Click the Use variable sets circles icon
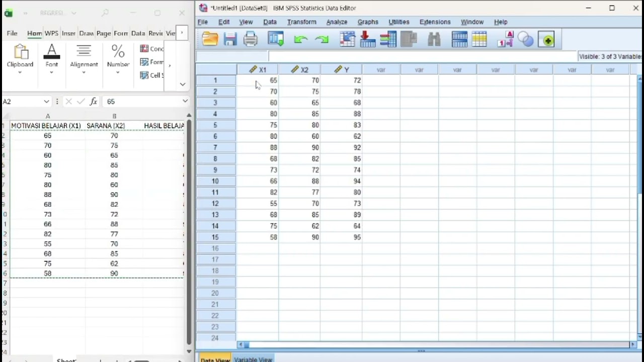The height and width of the screenshot is (362, 644). coord(525,40)
